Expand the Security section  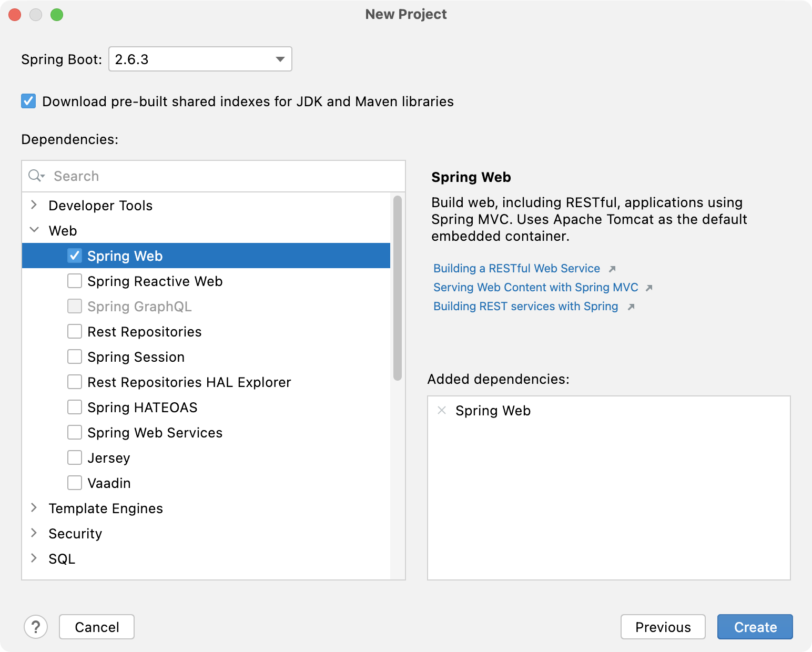tap(34, 533)
